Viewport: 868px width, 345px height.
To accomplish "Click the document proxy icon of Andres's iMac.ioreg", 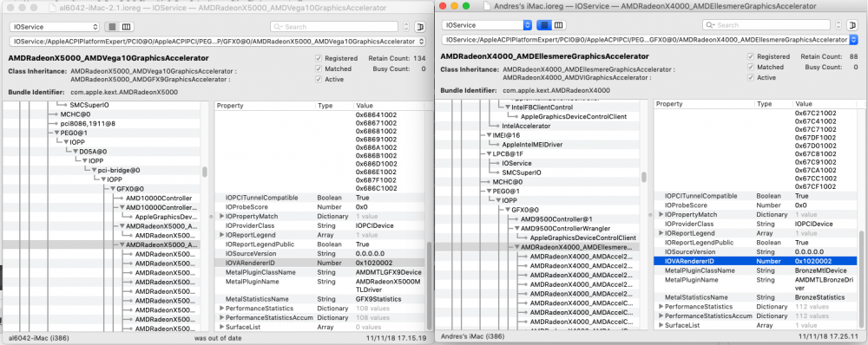I will pos(487,6).
